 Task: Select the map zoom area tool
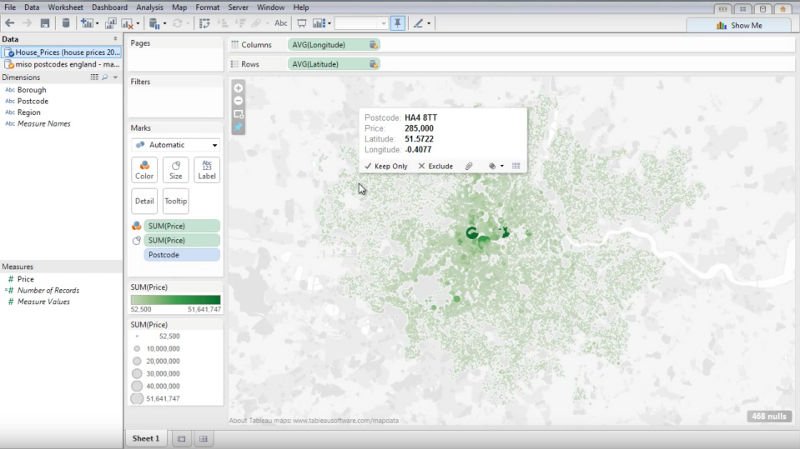(238, 114)
